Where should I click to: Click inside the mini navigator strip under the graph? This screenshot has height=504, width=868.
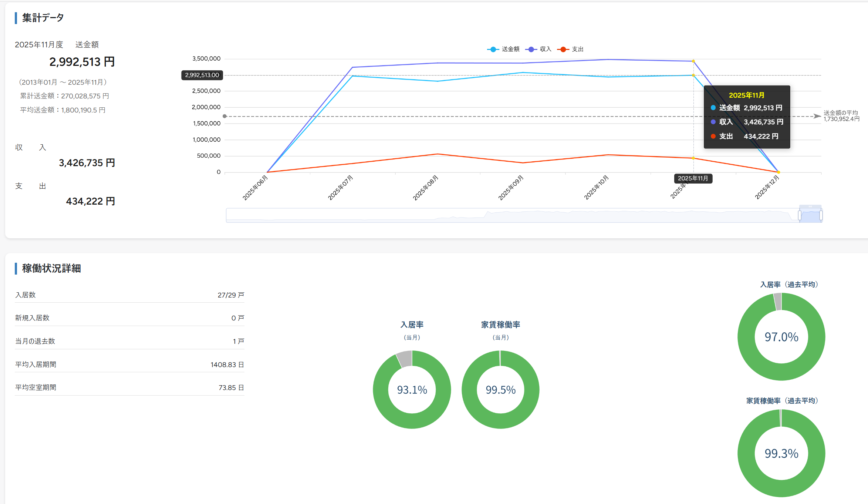518,215
